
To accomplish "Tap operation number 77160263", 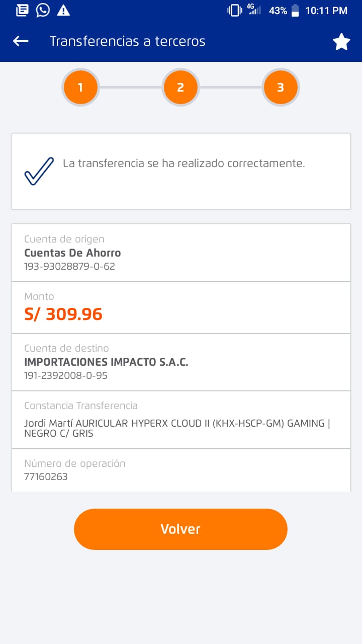I will point(46,476).
